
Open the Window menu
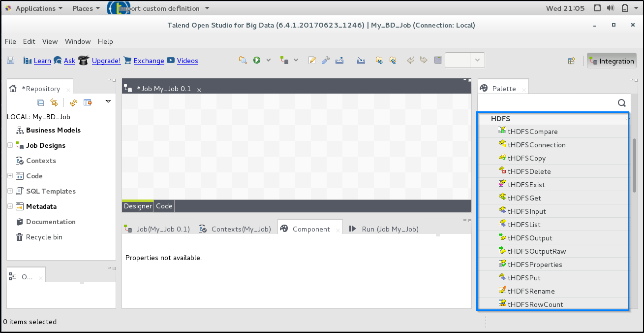(78, 41)
